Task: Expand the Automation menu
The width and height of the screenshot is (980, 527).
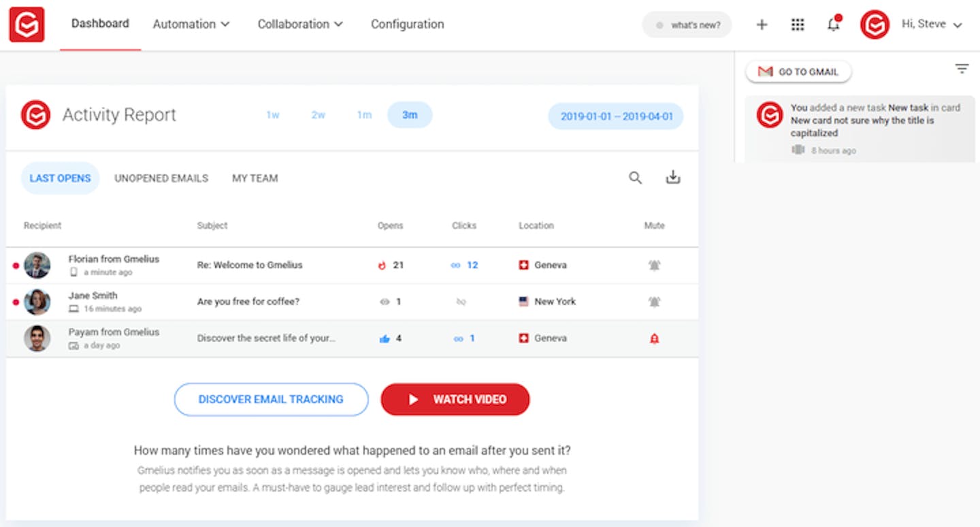Action: pos(191,25)
